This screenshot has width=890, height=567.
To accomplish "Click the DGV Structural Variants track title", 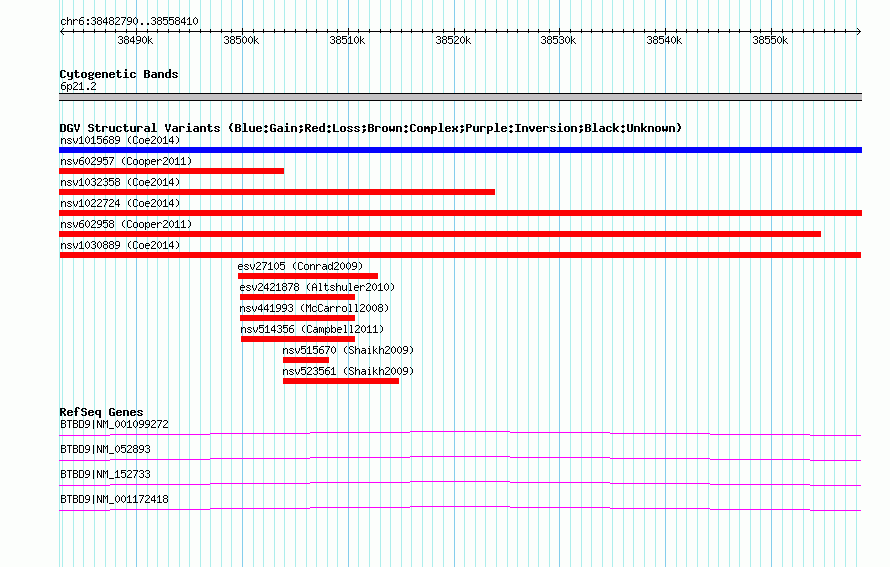I will 371,128.
